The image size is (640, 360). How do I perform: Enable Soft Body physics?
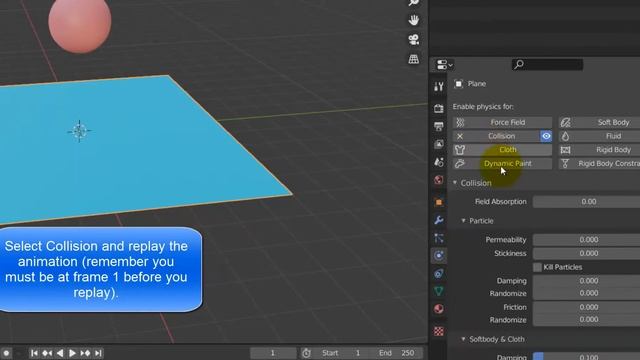coord(599,122)
